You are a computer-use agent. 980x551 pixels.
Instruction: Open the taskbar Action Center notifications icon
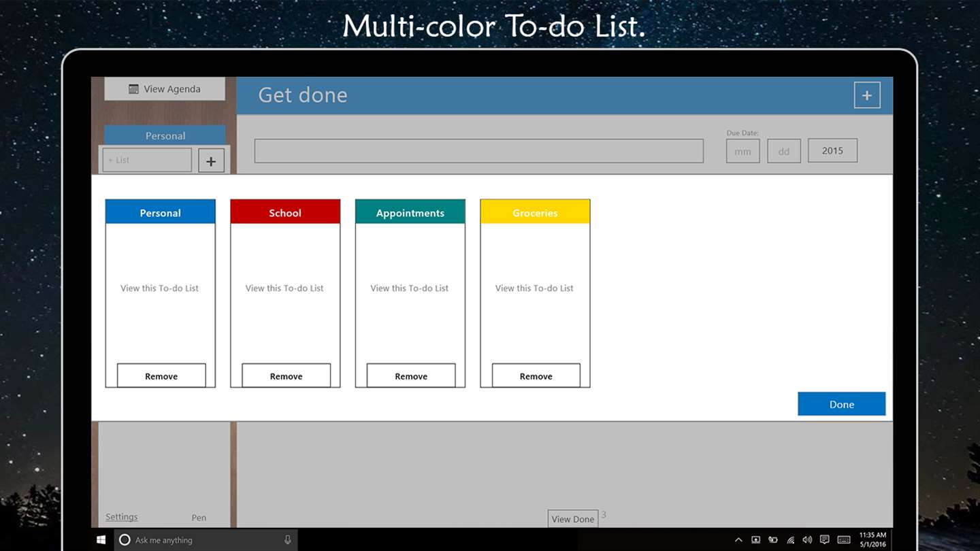[824, 539]
